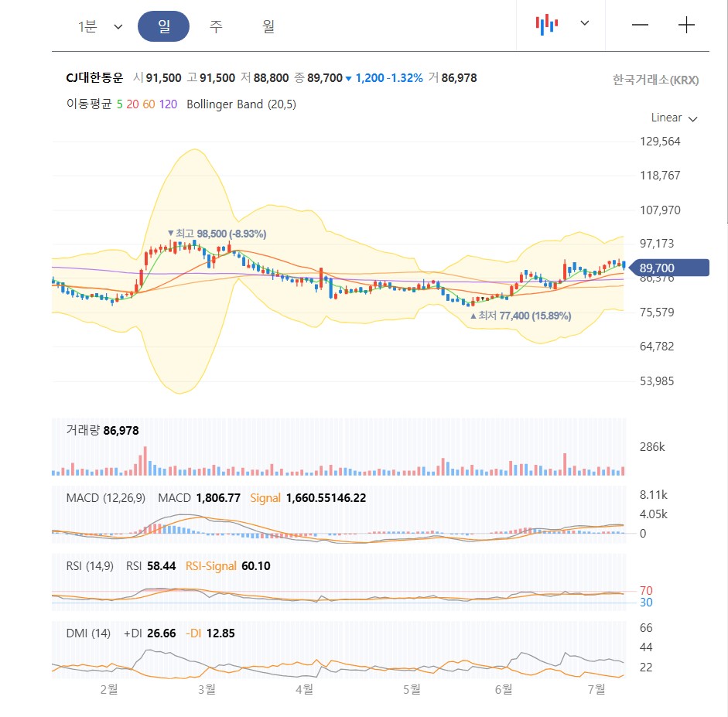The width and height of the screenshot is (728, 717).
Task: Click the 거래량 volume indicator label
Action: pyautogui.click(x=83, y=430)
